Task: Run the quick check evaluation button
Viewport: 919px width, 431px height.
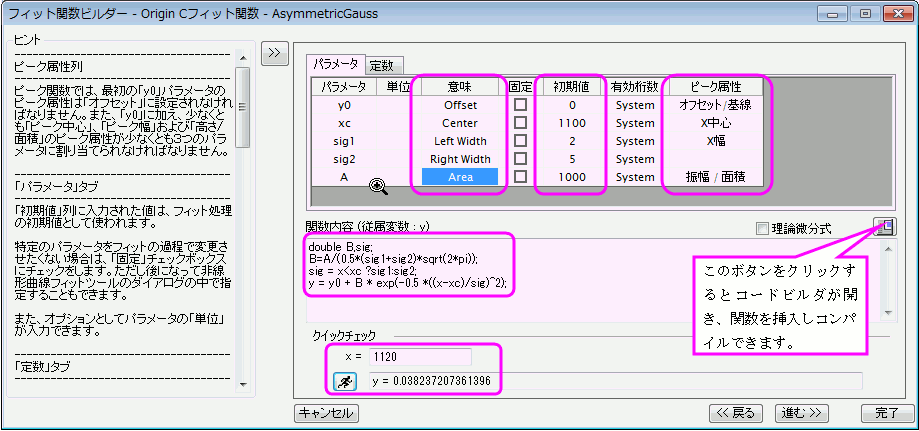Action: [345, 382]
